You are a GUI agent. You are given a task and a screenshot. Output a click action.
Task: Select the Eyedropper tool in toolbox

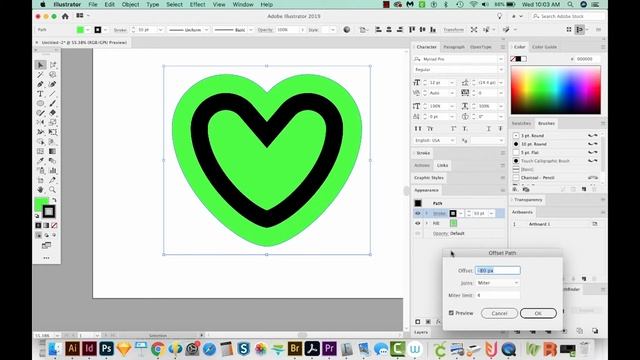(x=40, y=161)
